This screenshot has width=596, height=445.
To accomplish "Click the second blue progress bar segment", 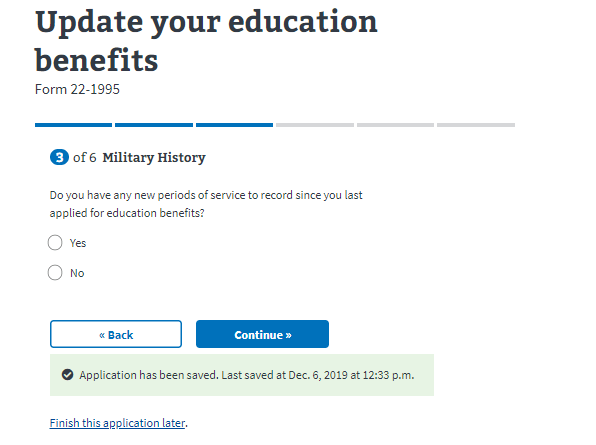I will (154, 125).
